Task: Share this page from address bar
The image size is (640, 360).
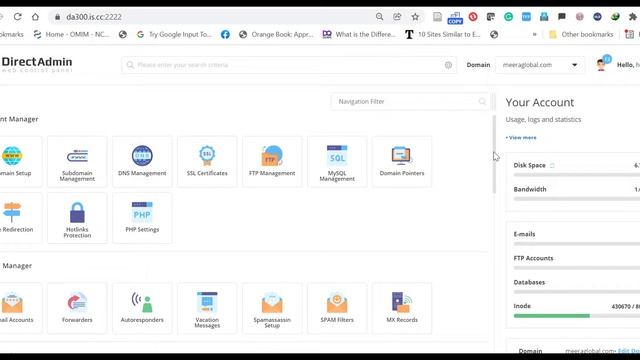Action: (x=397, y=17)
